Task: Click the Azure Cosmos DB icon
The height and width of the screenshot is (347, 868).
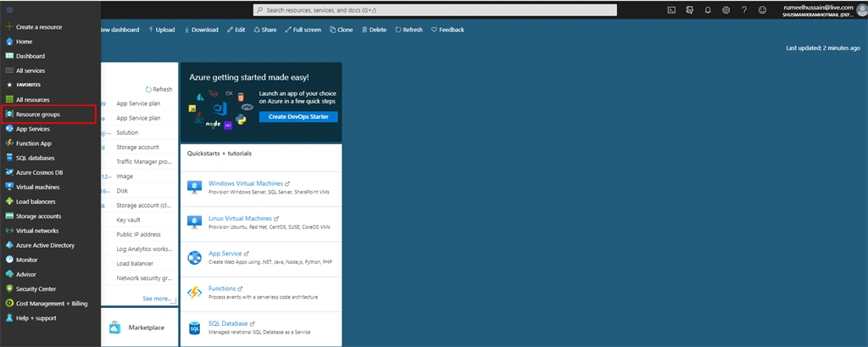Action: pyautogui.click(x=8, y=172)
